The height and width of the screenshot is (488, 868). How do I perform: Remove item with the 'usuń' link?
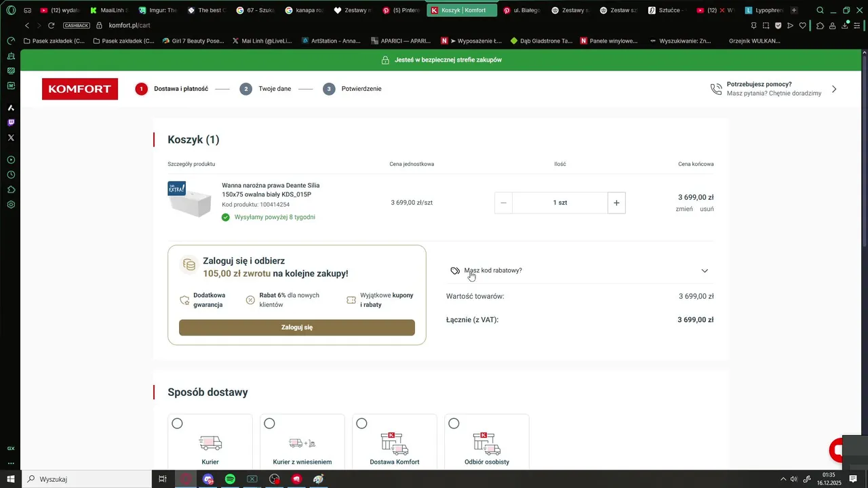click(707, 209)
